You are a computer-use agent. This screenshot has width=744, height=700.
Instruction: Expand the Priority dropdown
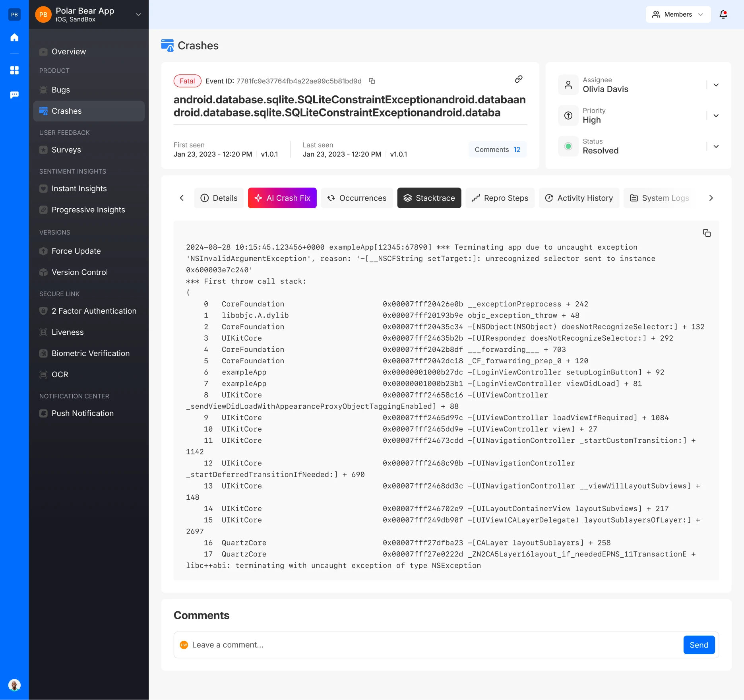coord(716,116)
